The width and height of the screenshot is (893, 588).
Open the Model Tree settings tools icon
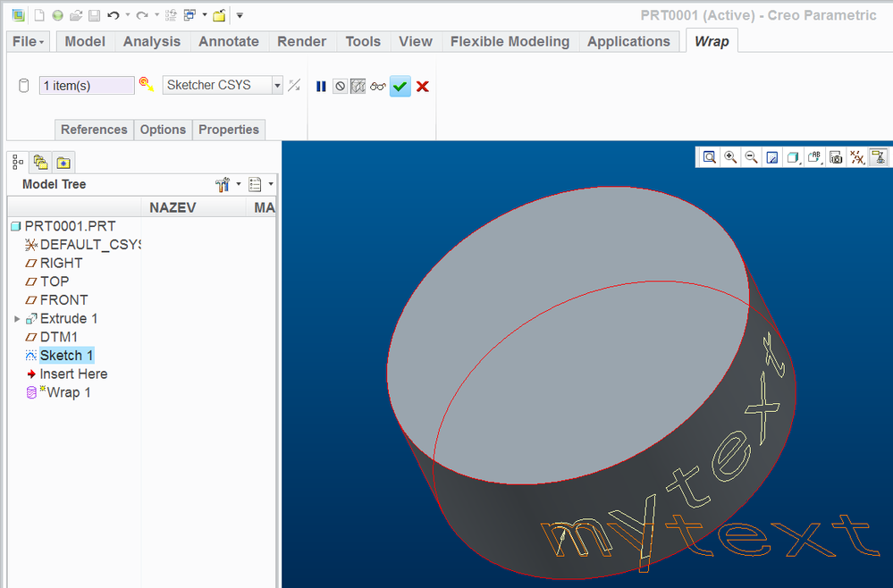tap(223, 184)
